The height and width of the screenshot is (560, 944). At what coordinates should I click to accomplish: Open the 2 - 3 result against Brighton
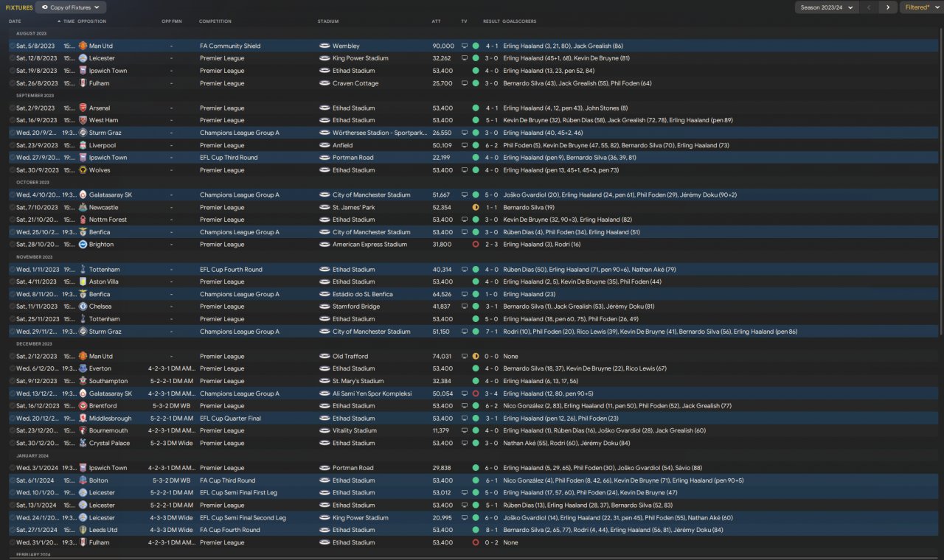(492, 245)
